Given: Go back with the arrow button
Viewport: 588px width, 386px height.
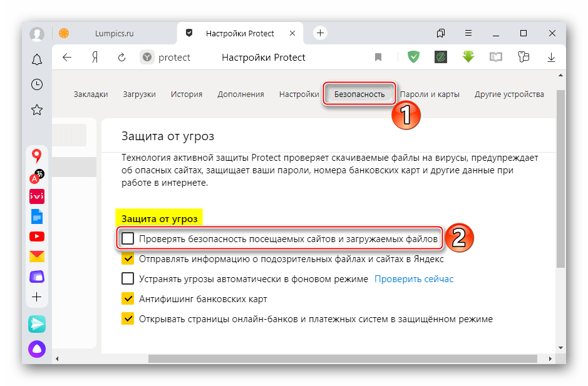Looking at the screenshot, I should point(67,58).
